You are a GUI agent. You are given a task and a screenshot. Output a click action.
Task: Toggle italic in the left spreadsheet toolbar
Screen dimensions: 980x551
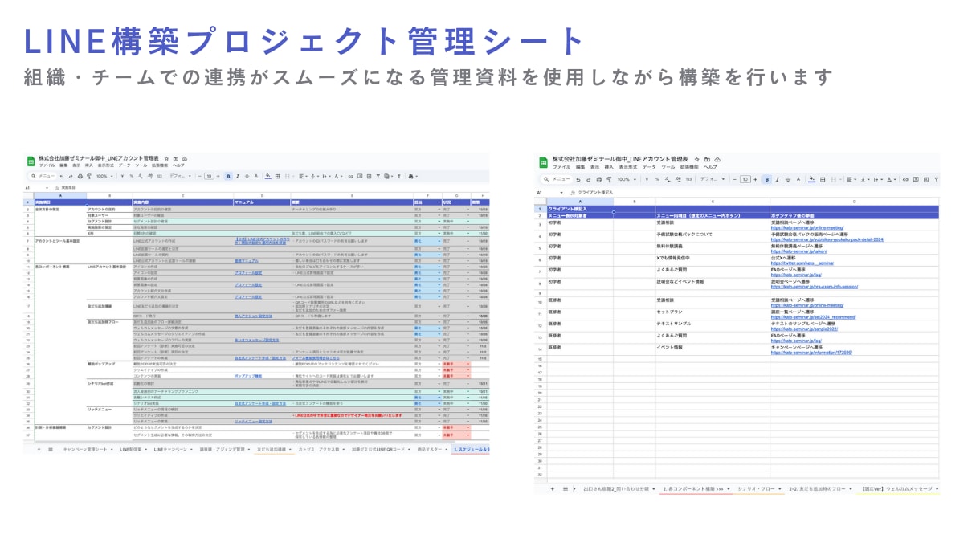pos(237,176)
